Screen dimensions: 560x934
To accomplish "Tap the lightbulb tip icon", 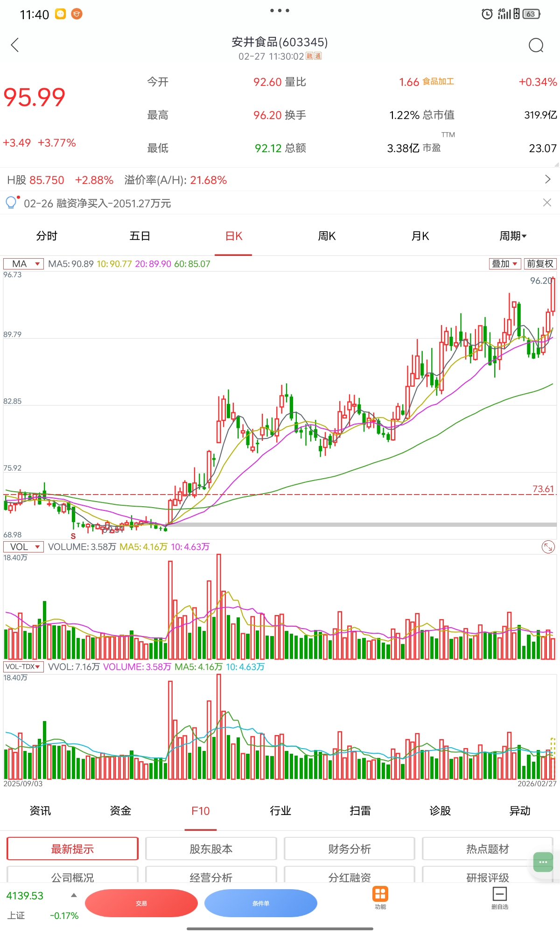I will (x=11, y=203).
